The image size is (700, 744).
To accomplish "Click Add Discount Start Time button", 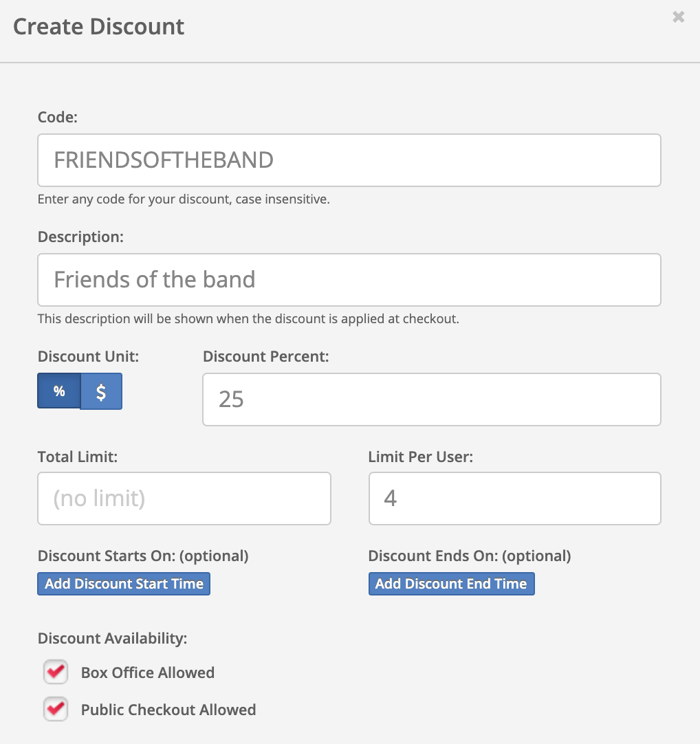I will pyautogui.click(x=124, y=584).
